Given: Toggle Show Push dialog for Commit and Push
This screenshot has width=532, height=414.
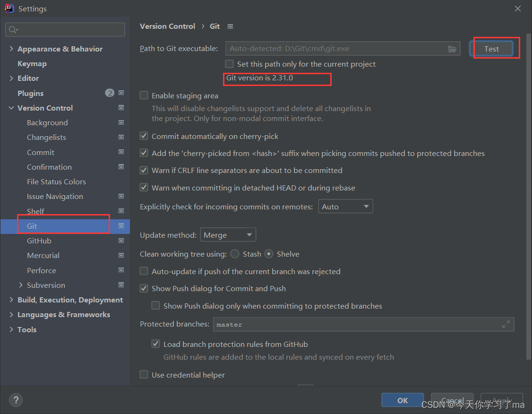Looking at the screenshot, I should click(x=144, y=288).
